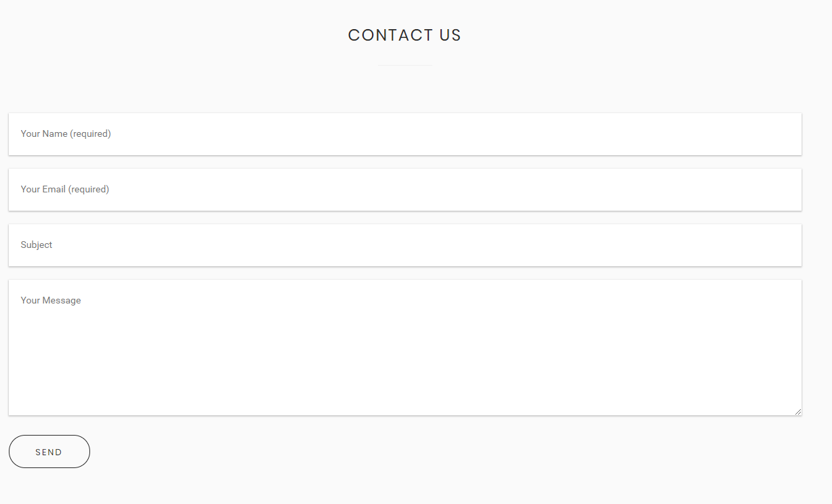Click the divider line under Contact Us

click(404, 66)
